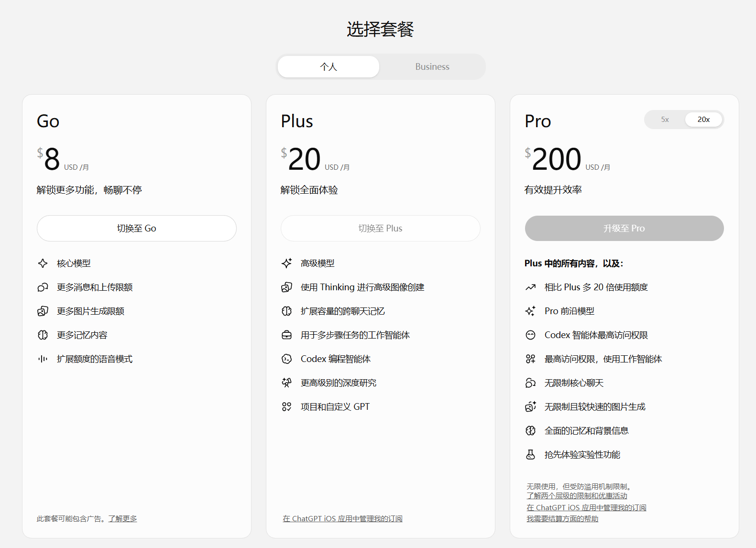Click the 扩展额度的语音模式 feature text

95,359
